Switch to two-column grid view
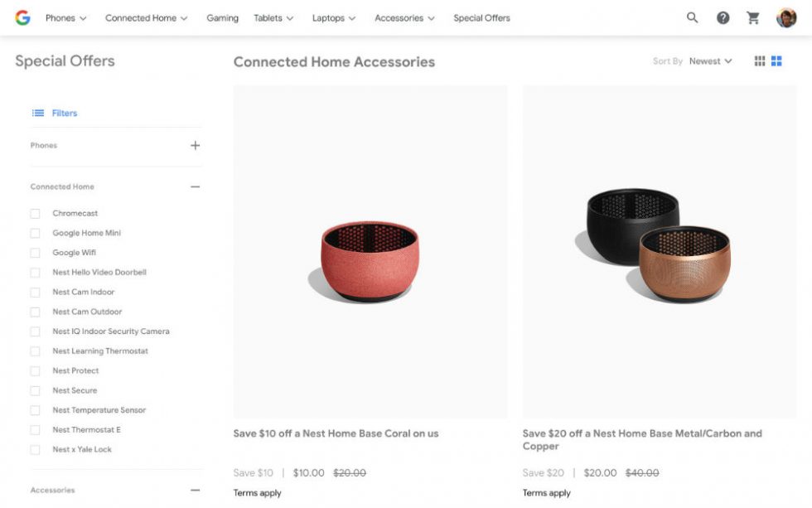The image size is (812, 508). (776, 61)
